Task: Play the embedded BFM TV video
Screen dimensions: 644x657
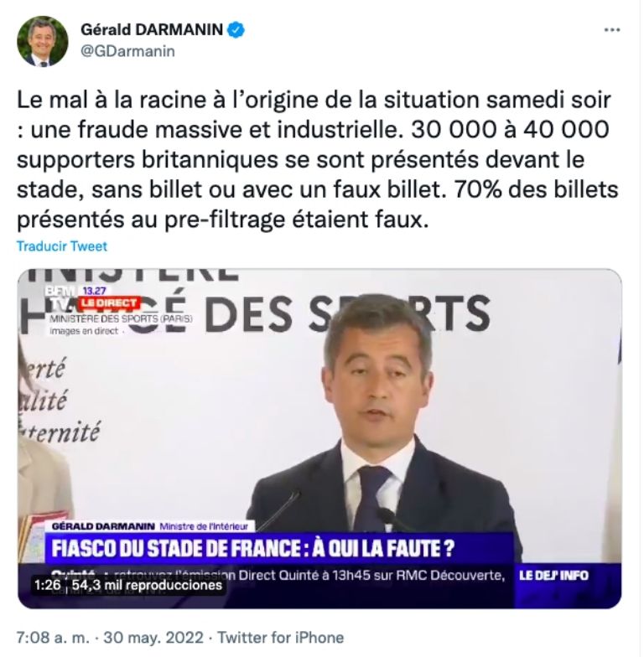Action: coord(319,439)
